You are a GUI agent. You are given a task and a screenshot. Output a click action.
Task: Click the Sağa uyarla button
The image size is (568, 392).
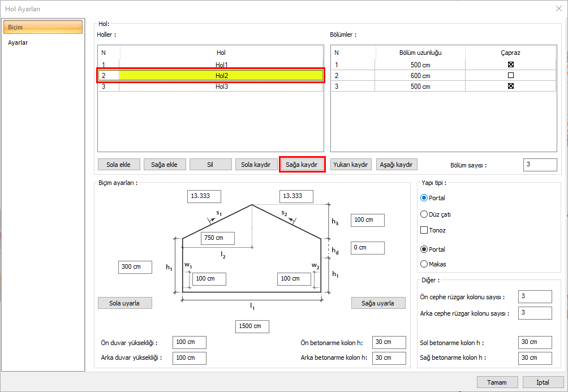pos(378,303)
